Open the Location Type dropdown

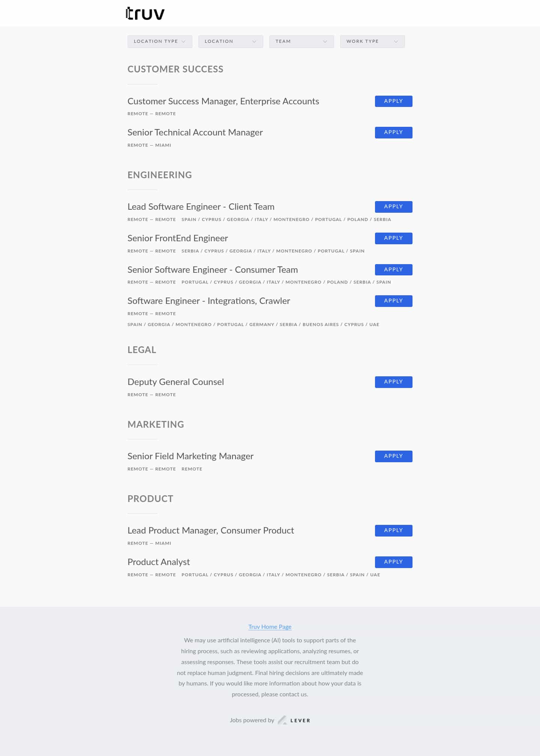160,41
